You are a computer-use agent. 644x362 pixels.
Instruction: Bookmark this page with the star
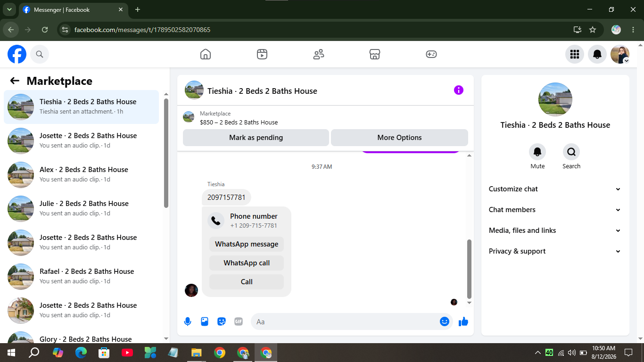[593, 30]
